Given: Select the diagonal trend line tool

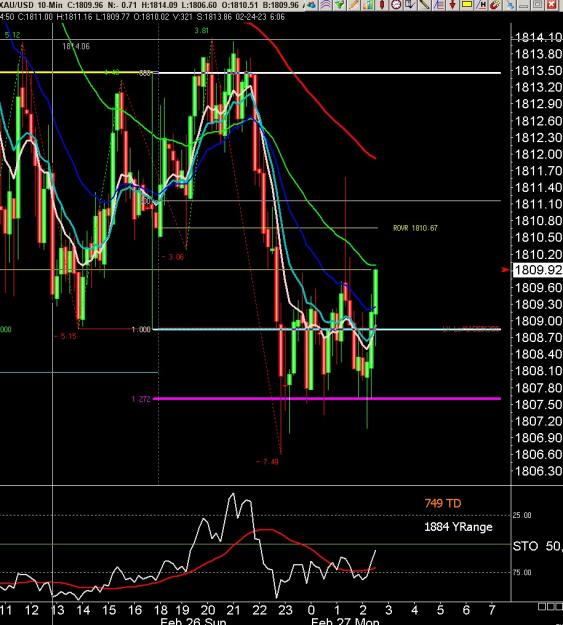Looking at the screenshot, I should click(x=424, y=4).
